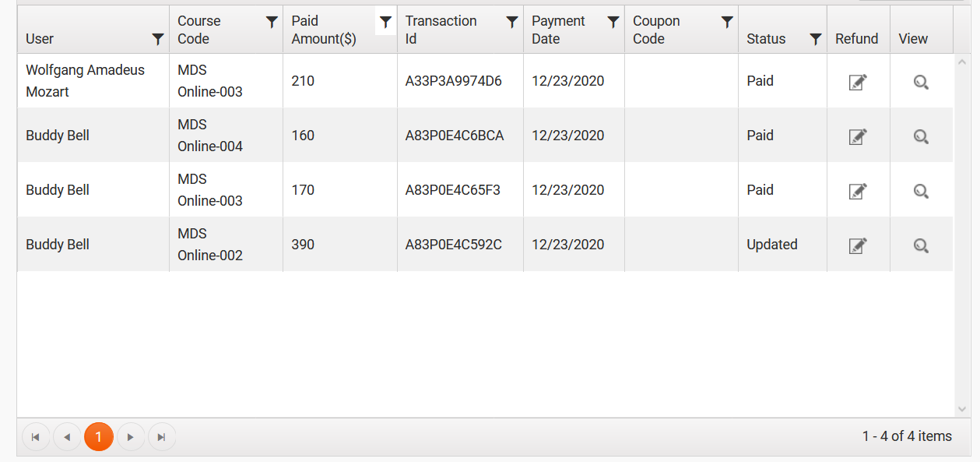The height and width of the screenshot is (462, 980).
Task: Go to the first page
Action: coord(36,437)
